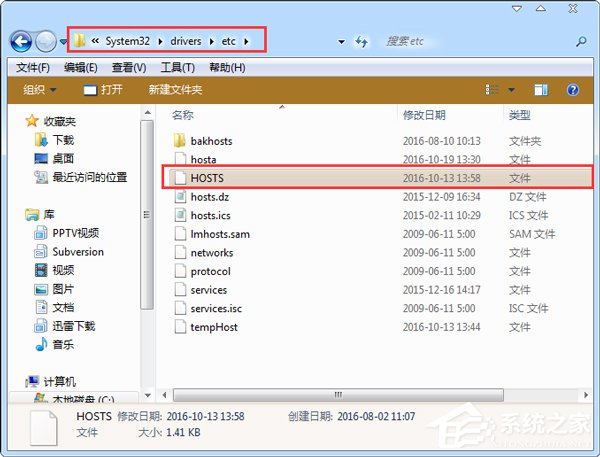Viewport: 600px width, 457px height.
Task: Click the 新建文件夹 button
Action: coord(175,90)
